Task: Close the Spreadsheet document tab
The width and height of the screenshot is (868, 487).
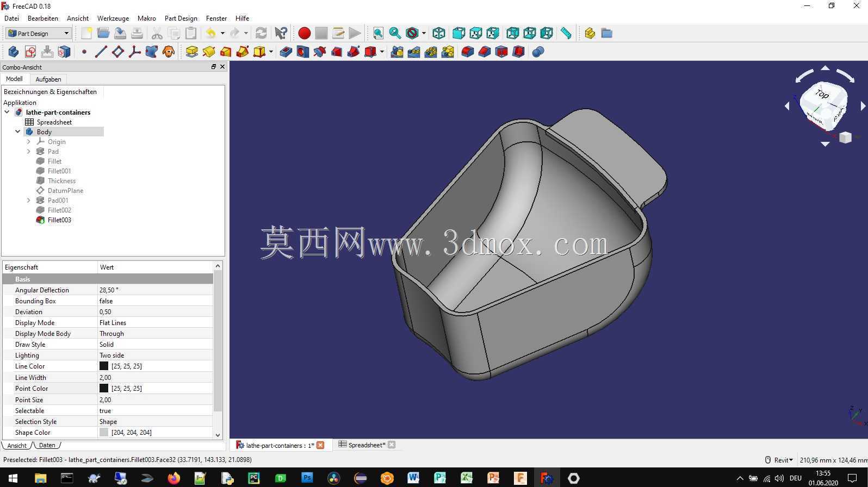Action: (392, 445)
